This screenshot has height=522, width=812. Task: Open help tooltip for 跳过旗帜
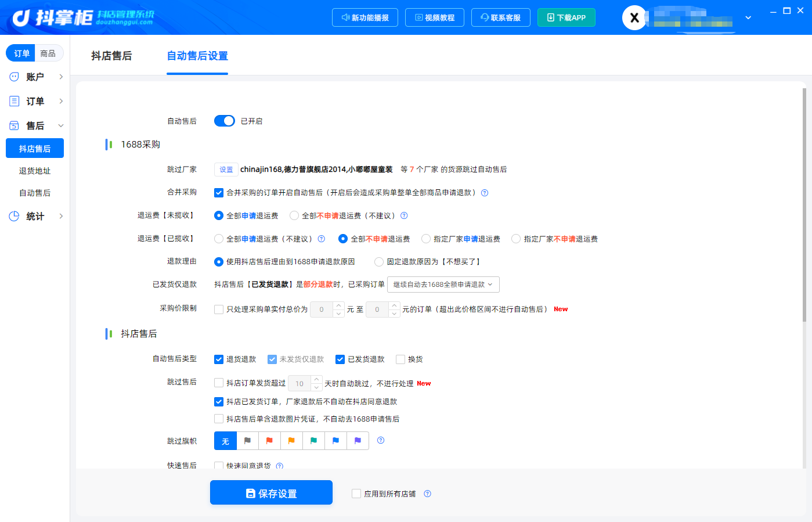(381, 440)
